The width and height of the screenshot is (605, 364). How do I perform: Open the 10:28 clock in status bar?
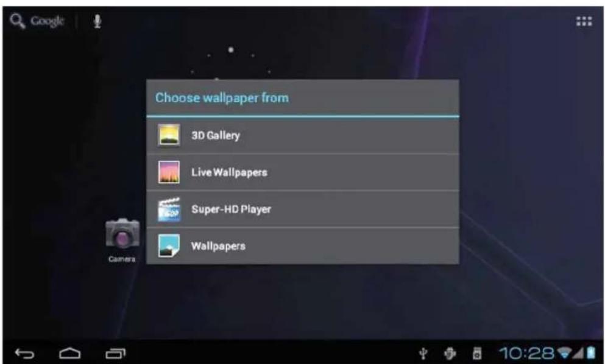coord(526,353)
